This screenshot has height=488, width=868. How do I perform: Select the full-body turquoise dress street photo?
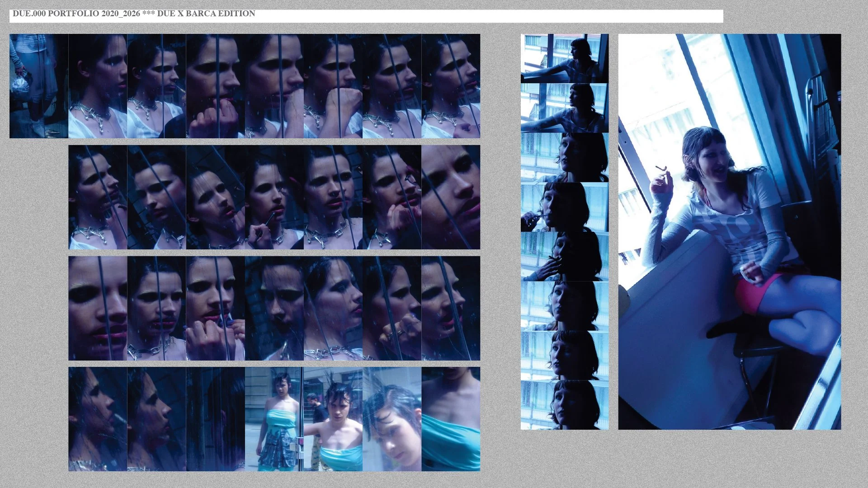coord(274,419)
